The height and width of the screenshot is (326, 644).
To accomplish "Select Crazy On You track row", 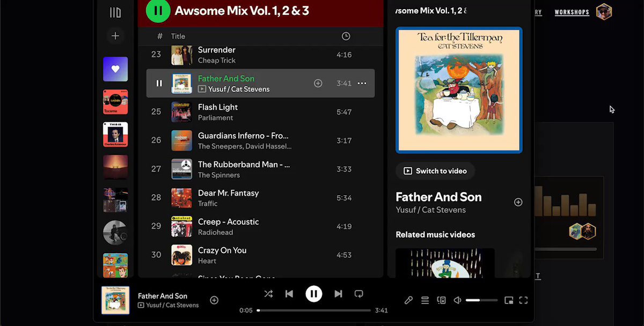I will tap(260, 255).
